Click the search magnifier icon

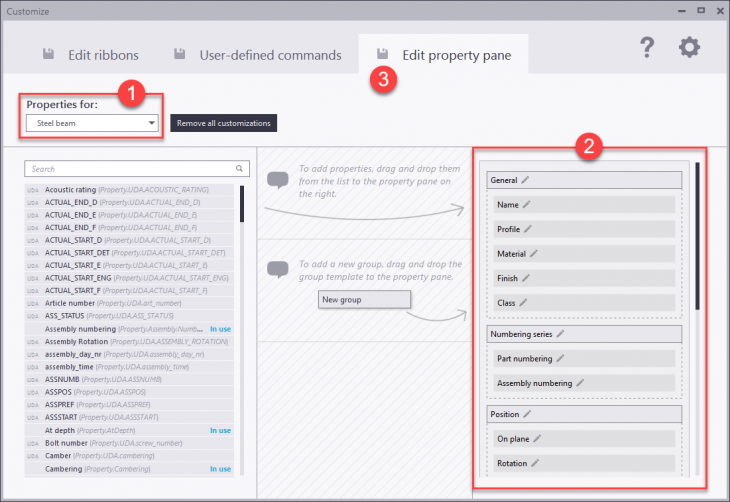(x=239, y=169)
